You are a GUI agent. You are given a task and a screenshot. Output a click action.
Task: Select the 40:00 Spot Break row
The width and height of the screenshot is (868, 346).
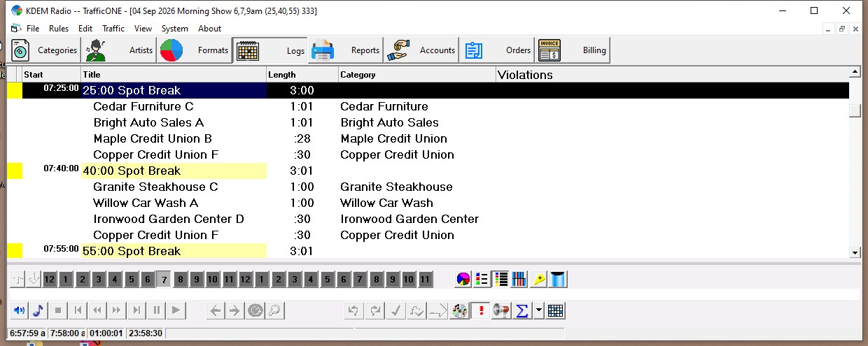428,171
